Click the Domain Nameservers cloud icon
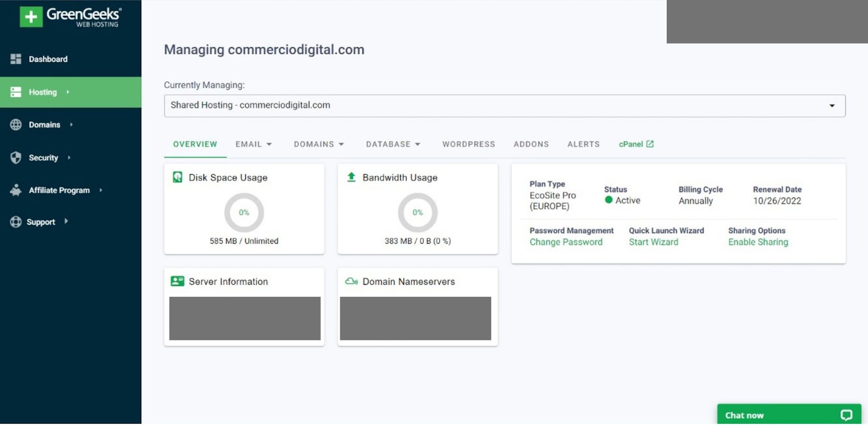Image resolution: width=868 pixels, height=434 pixels. [352, 281]
